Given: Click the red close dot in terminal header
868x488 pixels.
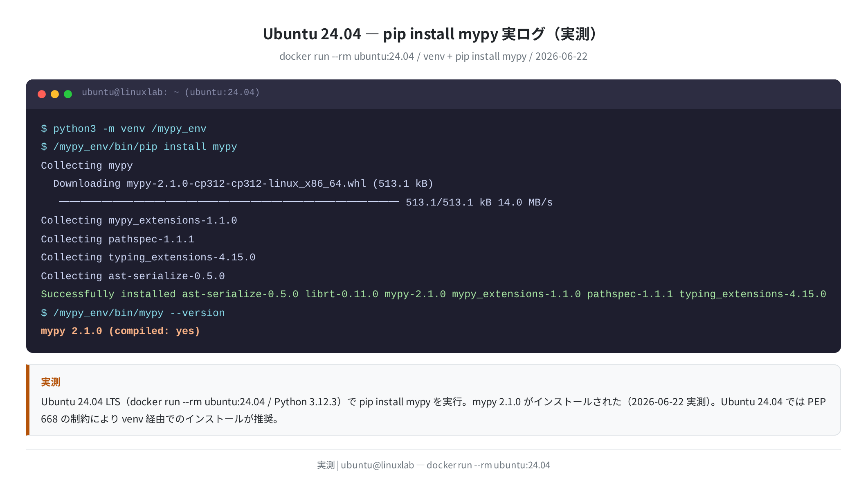Looking at the screenshot, I should click(x=42, y=94).
